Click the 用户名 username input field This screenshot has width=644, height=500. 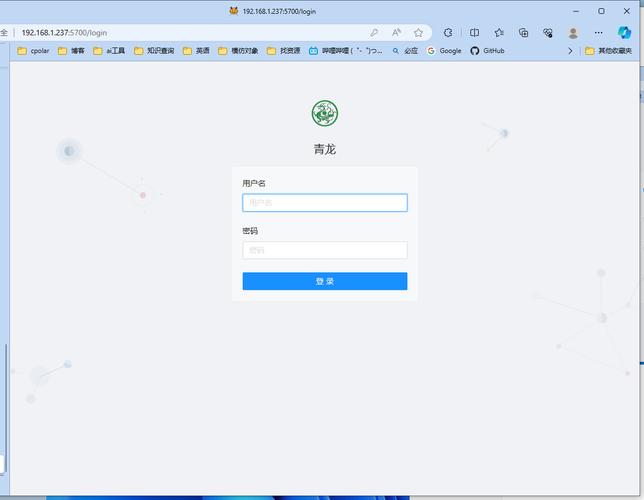[x=325, y=203]
